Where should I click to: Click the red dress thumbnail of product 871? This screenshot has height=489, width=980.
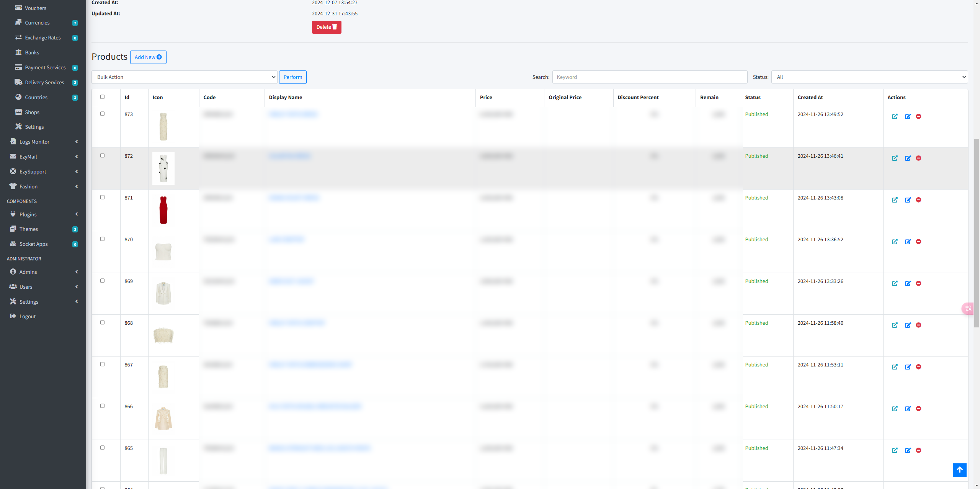click(x=163, y=210)
